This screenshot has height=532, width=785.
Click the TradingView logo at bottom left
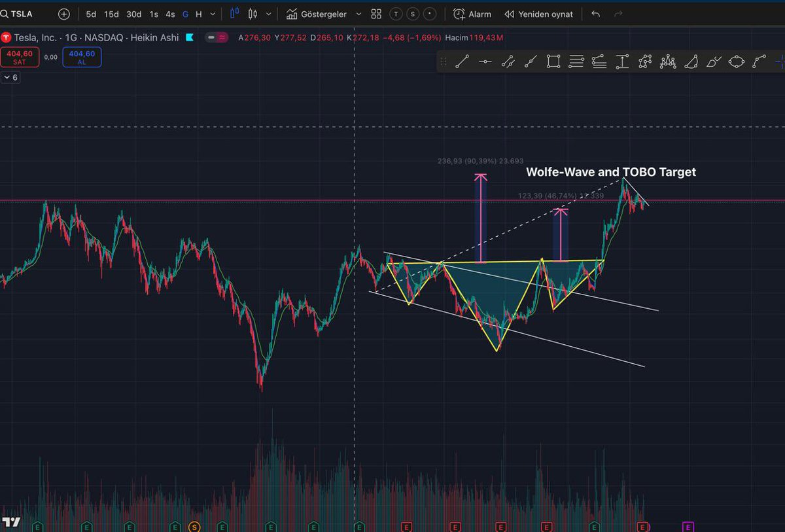(x=10, y=522)
